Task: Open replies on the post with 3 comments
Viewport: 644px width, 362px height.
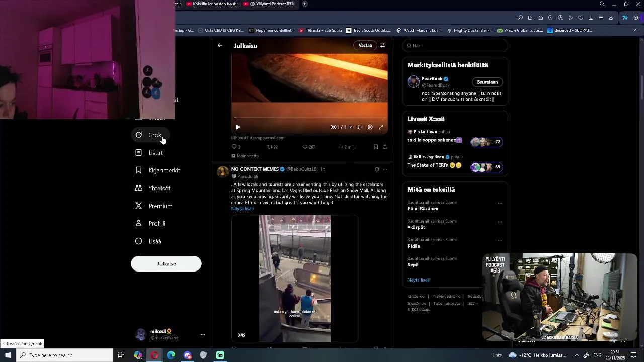Action: 236,147
